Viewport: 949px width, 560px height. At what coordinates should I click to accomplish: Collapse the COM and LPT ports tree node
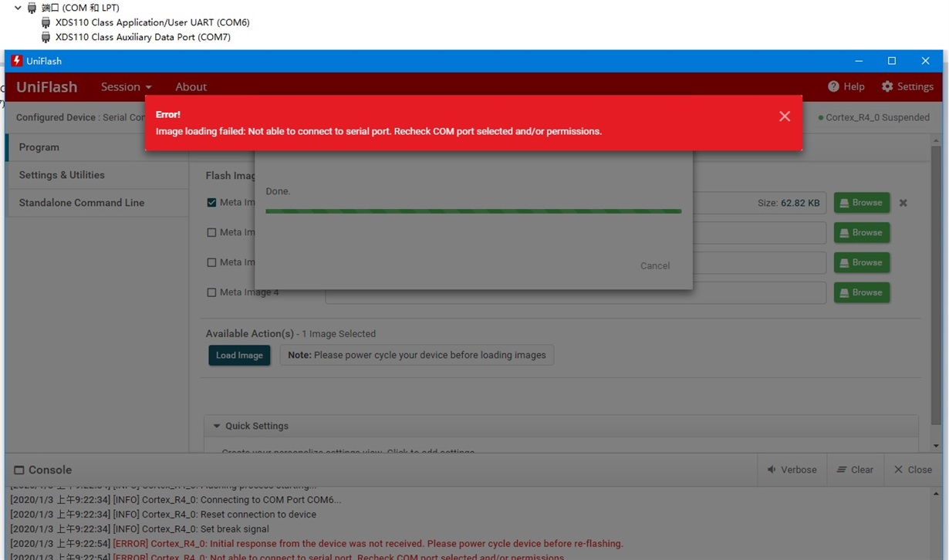point(18,8)
